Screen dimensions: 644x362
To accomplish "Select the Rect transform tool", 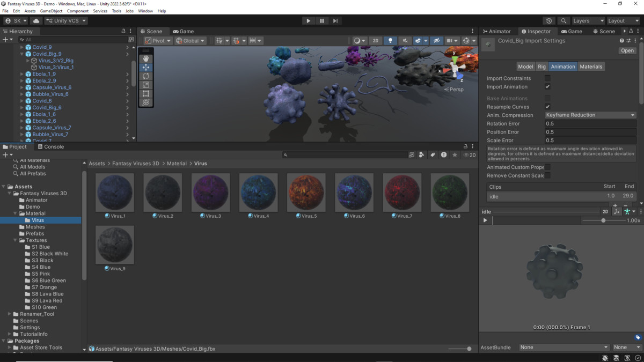I will click(146, 93).
